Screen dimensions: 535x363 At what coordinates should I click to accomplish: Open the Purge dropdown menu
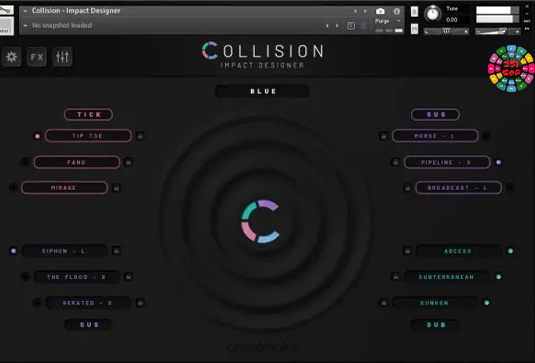[x=387, y=21]
